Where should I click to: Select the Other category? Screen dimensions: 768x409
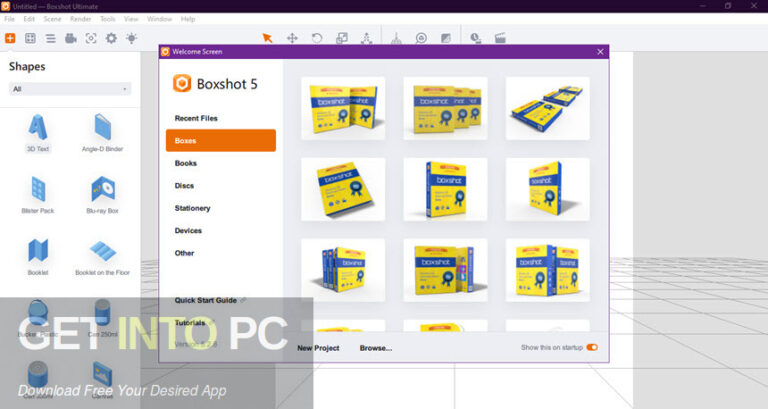tap(221, 253)
